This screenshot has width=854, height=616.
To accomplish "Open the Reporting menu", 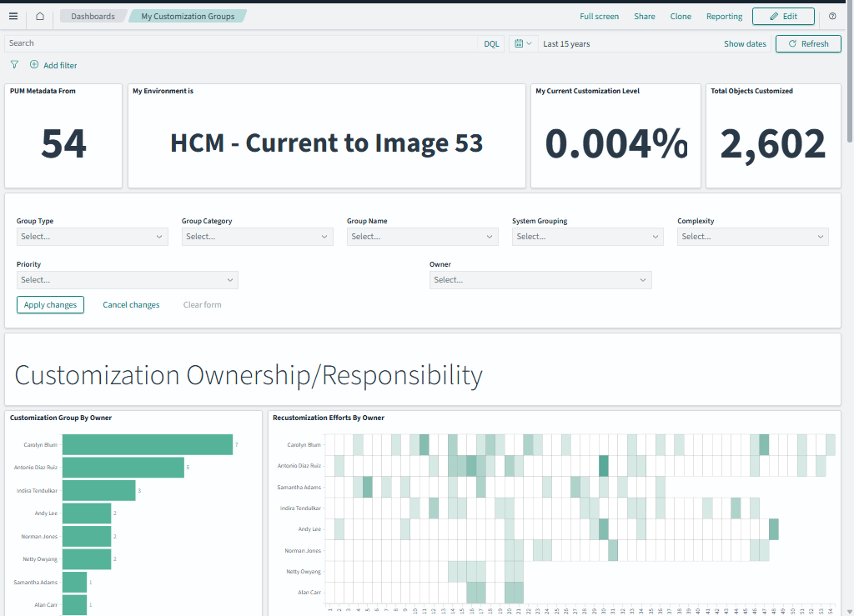I will 725,17.
